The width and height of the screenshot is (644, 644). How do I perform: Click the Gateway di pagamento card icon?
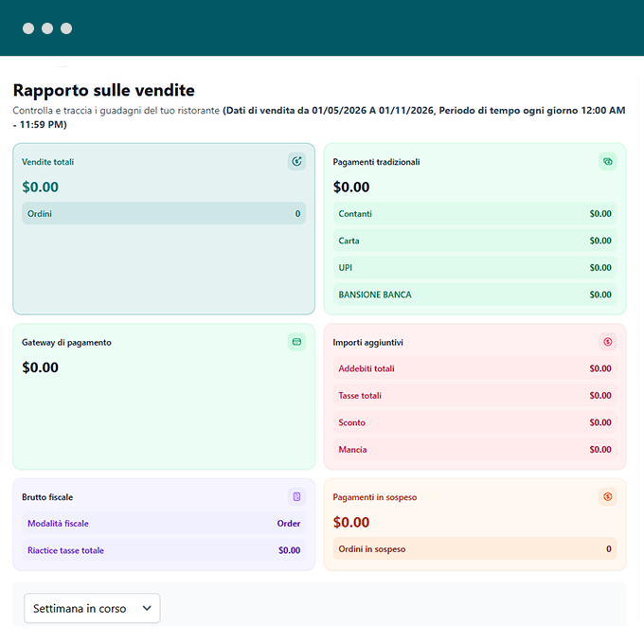[296, 342]
